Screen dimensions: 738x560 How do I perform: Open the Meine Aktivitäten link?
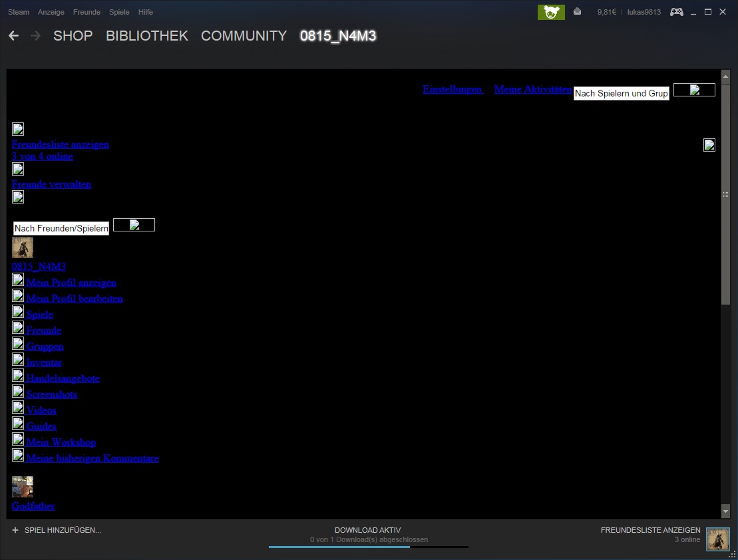click(533, 89)
